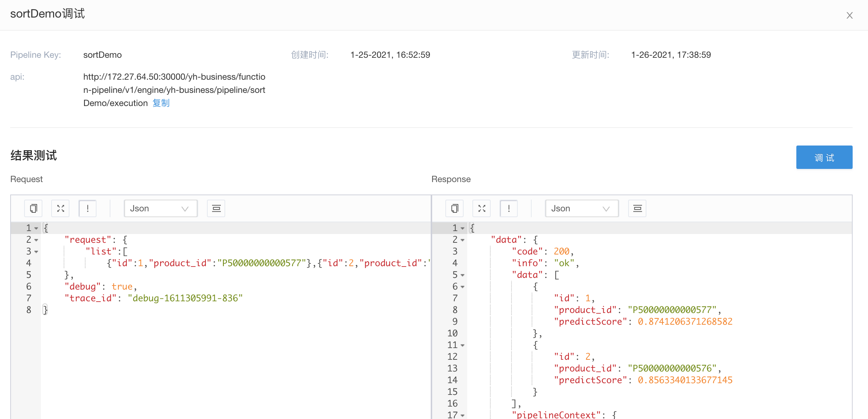Click the update time 1-26-2021, 17:38:59

tap(671, 55)
